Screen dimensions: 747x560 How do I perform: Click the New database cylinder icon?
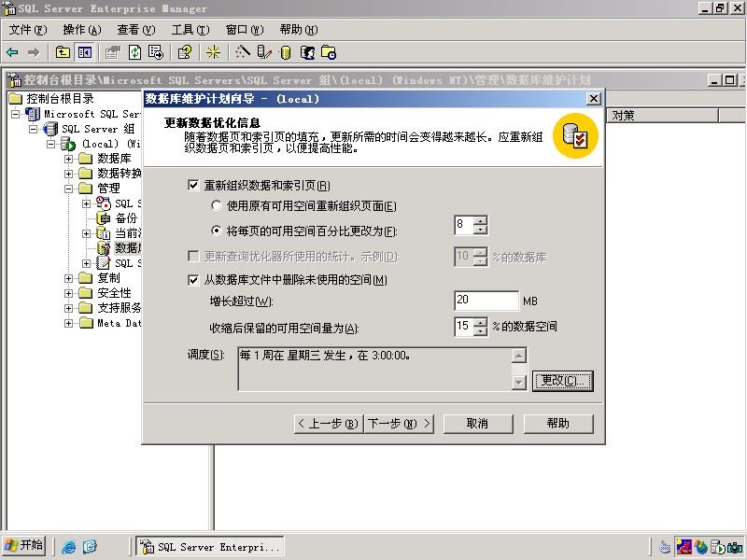click(x=286, y=52)
